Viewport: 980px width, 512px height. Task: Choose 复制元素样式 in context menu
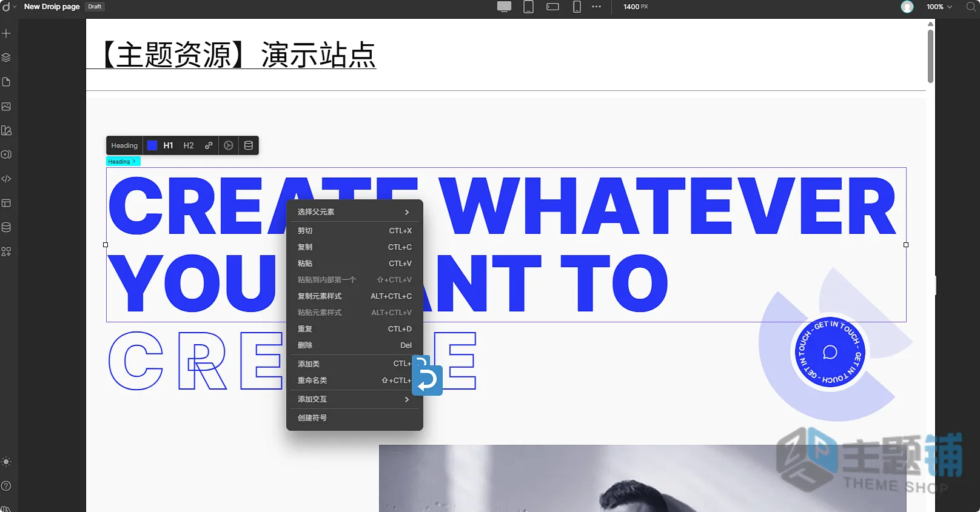point(354,296)
